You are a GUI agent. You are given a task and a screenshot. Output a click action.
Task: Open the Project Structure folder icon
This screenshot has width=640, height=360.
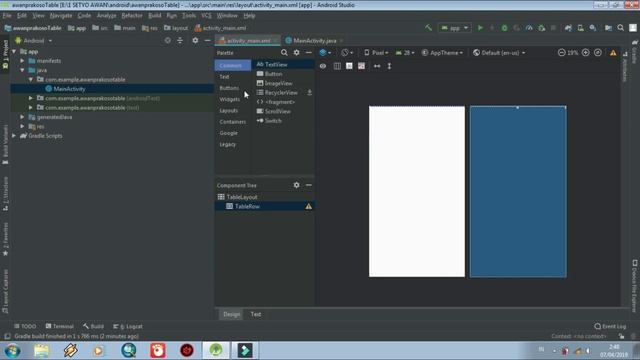[x=608, y=28]
